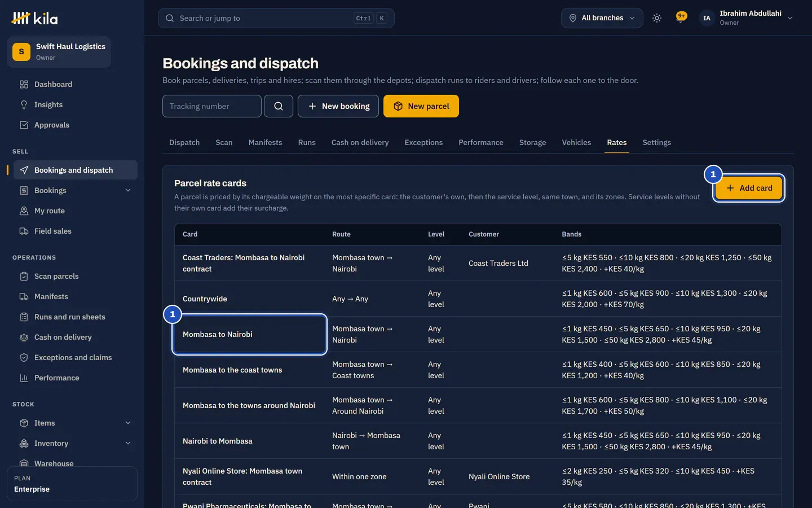The image size is (812, 508).
Task: Expand the Bookings sidebar submenu
Action: pos(128,190)
